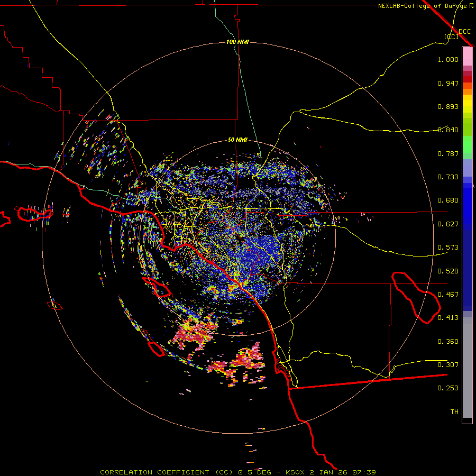Click the 0.307 legend value

(448, 365)
